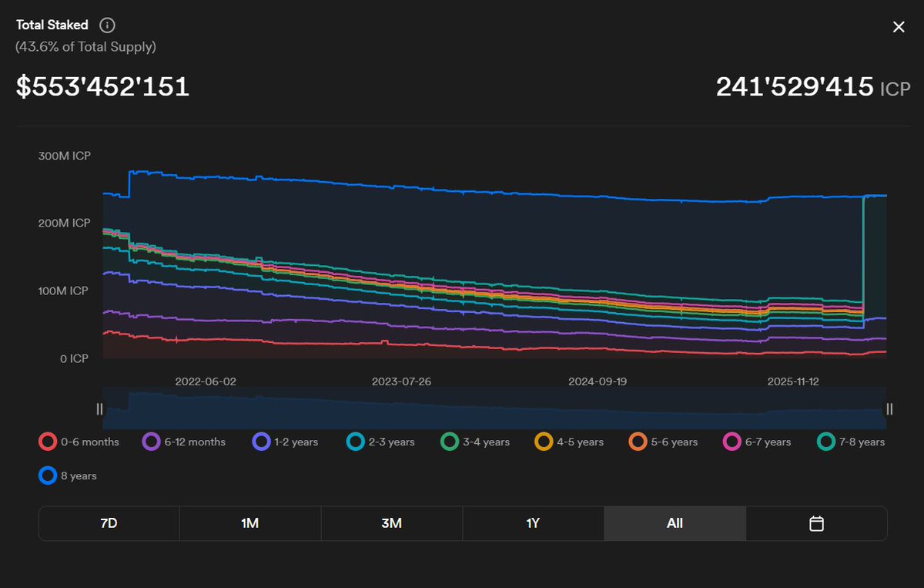This screenshot has height=588, width=924.
Task: Close the Total Staked panel
Action: click(899, 27)
